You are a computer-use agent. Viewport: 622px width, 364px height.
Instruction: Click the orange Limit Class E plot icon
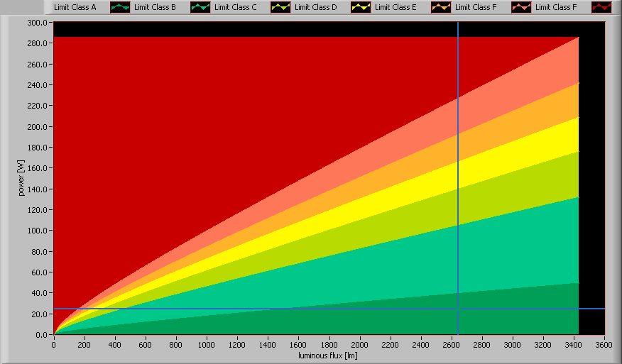coord(442,7)
